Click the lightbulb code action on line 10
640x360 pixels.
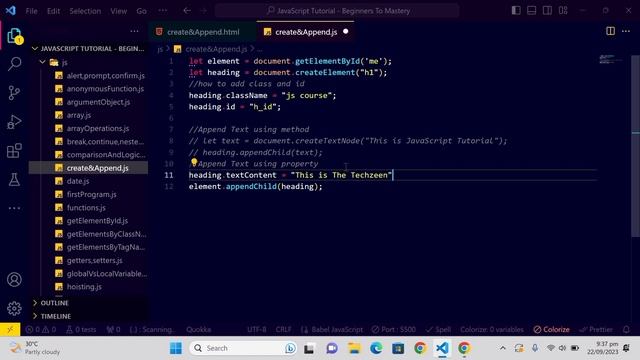pos(194,162)
